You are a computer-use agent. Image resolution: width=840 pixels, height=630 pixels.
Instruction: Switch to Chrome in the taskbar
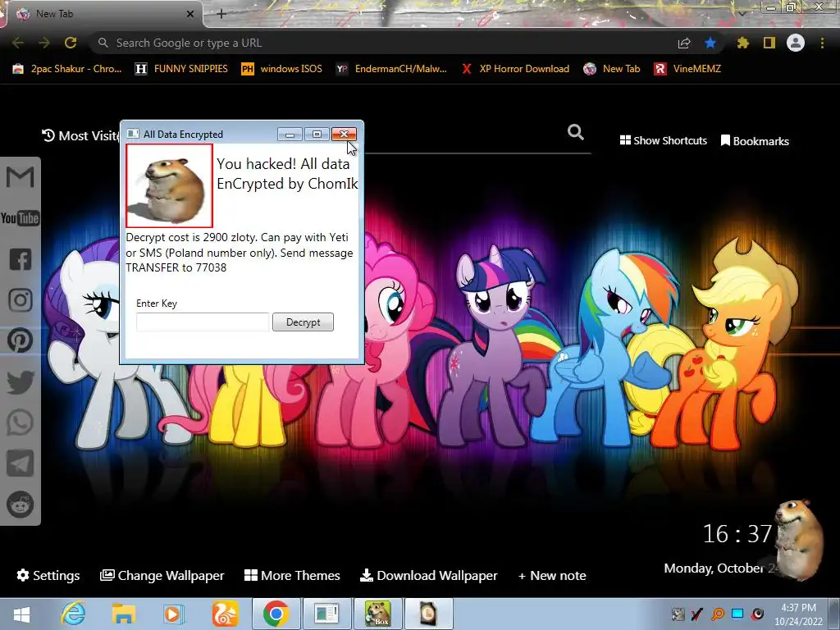click(x=276, y=614)
